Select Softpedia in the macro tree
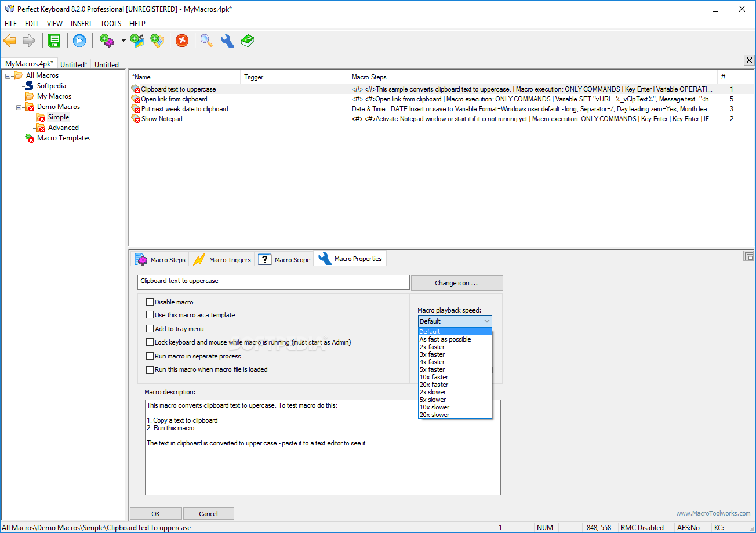This screenshot has height=533, width=756. pos(52,86)
